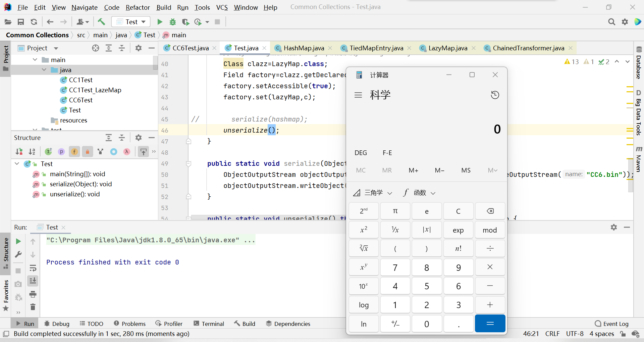Navigate back with left arrow icon
Image resolution: width=644 pixels, height=342 pixels.
coord(50,22)
